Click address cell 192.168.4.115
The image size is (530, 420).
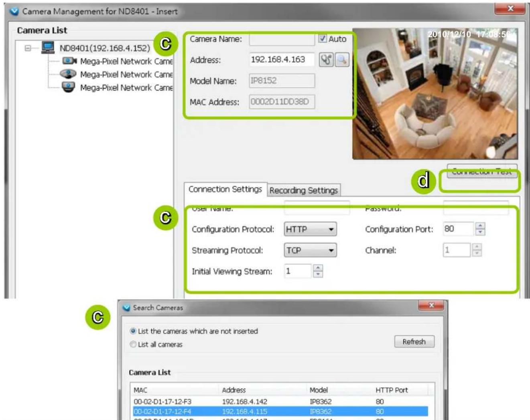pyautogui.click(x=244, y=412)
